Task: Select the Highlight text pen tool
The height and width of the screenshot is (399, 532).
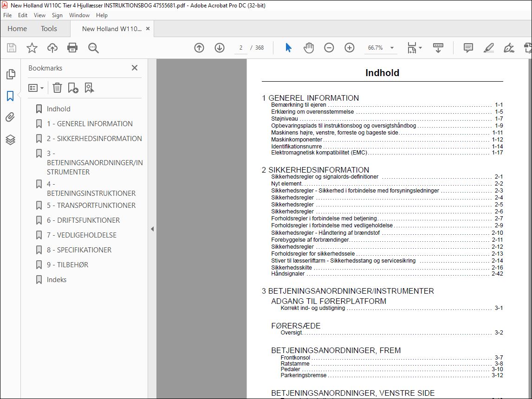Action: (x=488, y=48)
